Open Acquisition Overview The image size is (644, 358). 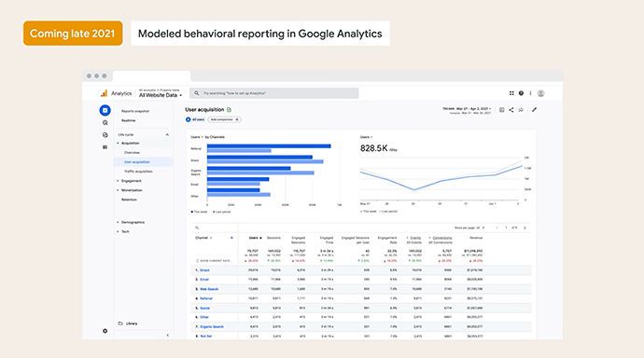[132, 153]
